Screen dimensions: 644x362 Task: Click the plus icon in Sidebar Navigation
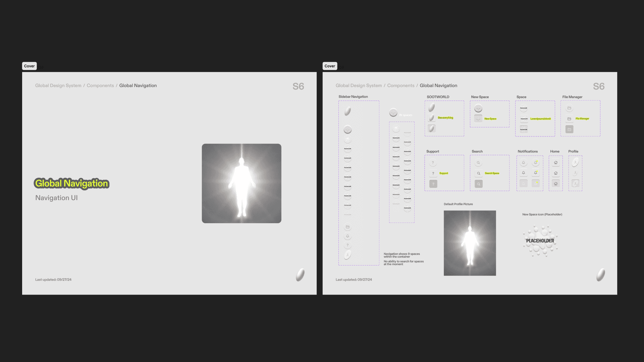click(347, 129)
